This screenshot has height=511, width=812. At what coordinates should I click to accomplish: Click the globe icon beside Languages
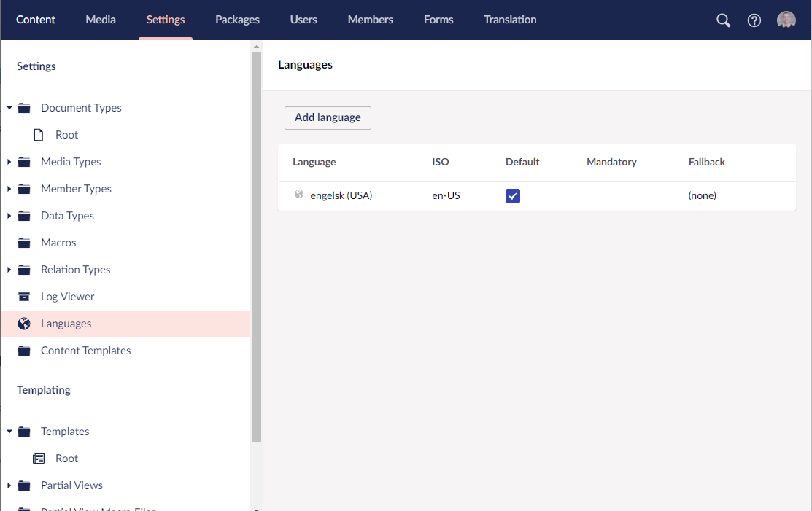tap(24, 323)
